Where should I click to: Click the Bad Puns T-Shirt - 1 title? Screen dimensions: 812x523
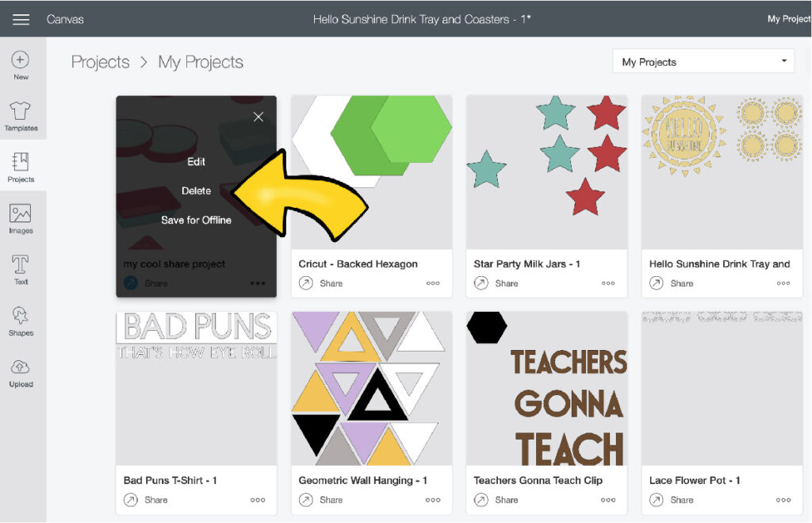pos(170,480)
